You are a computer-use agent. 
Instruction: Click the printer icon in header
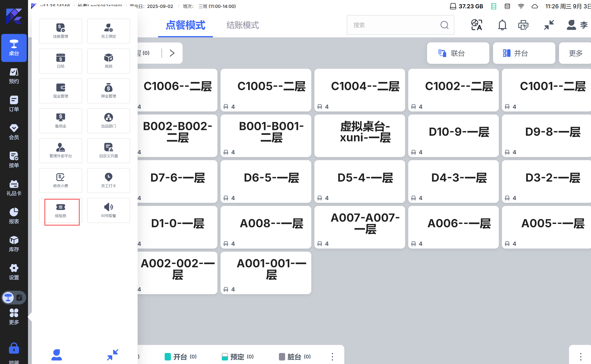pos(523,25)
